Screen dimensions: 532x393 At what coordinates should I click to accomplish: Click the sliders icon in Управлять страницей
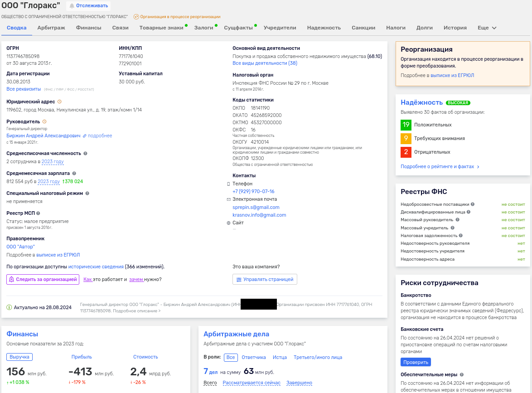(239, 280)
